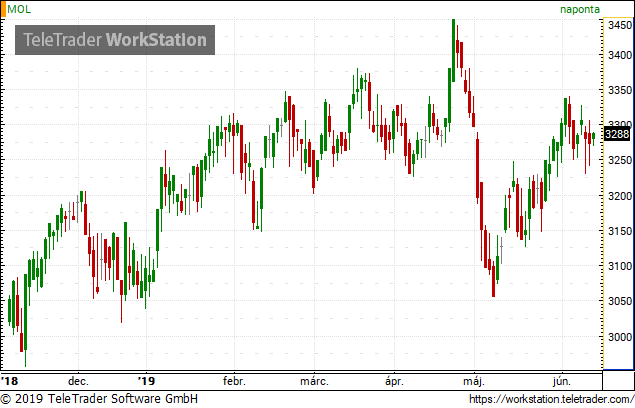Click the 'naponta' interval label
635x408 pixels.
pos(580,9)
